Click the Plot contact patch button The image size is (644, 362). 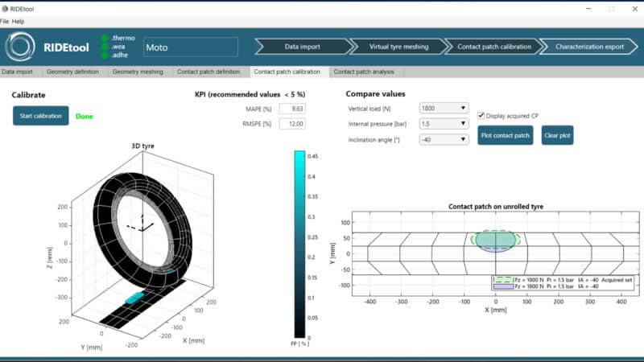click(x=506, y=135)
